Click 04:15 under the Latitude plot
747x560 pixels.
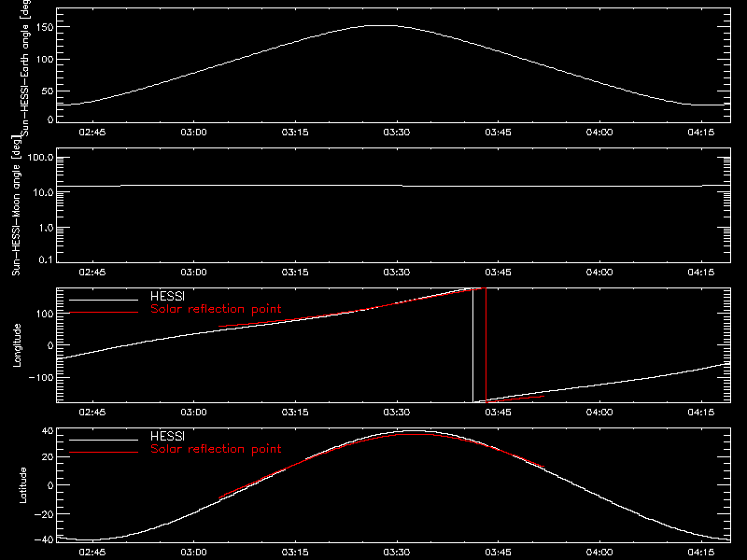tap(701, 553)
